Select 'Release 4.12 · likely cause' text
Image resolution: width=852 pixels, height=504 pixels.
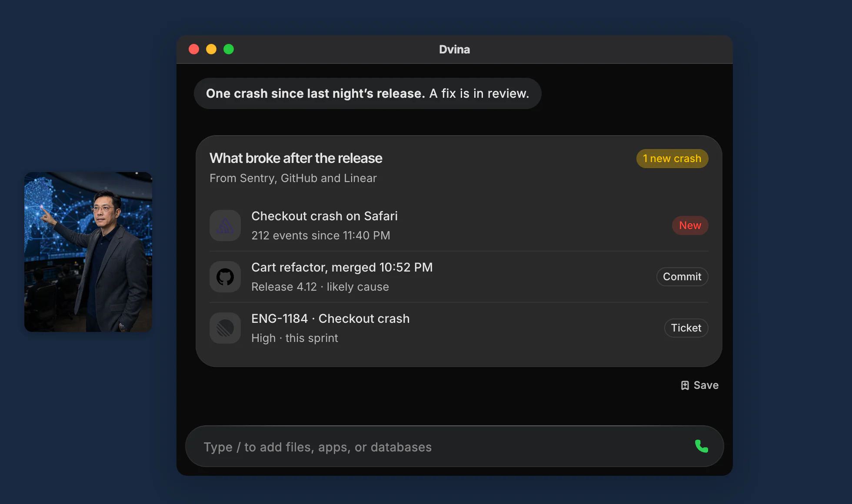[320, 287]
